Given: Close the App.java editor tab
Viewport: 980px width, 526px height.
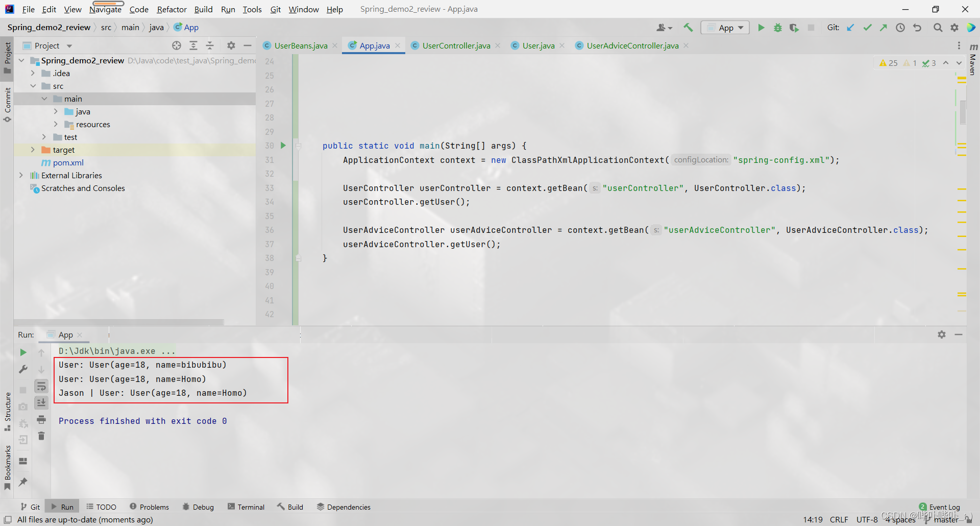Looking at the screenshot, I should pyautogui.click(x=398, y=45).
